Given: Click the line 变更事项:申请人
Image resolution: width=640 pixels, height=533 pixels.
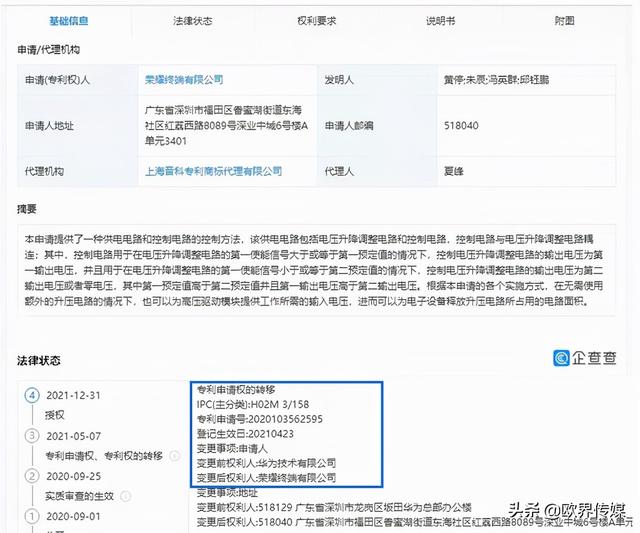Looking at the screenshot, I should 232,449.
